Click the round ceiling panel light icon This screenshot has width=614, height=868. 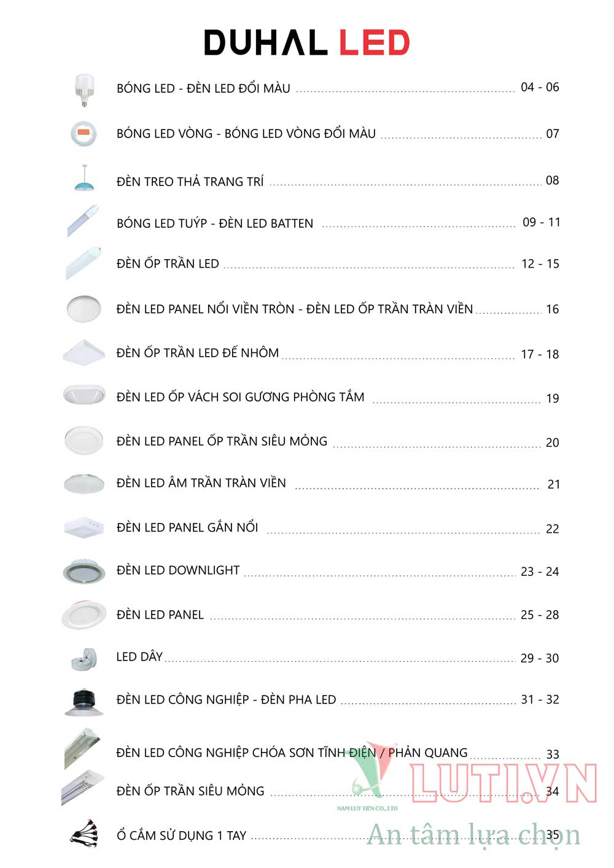84,308
